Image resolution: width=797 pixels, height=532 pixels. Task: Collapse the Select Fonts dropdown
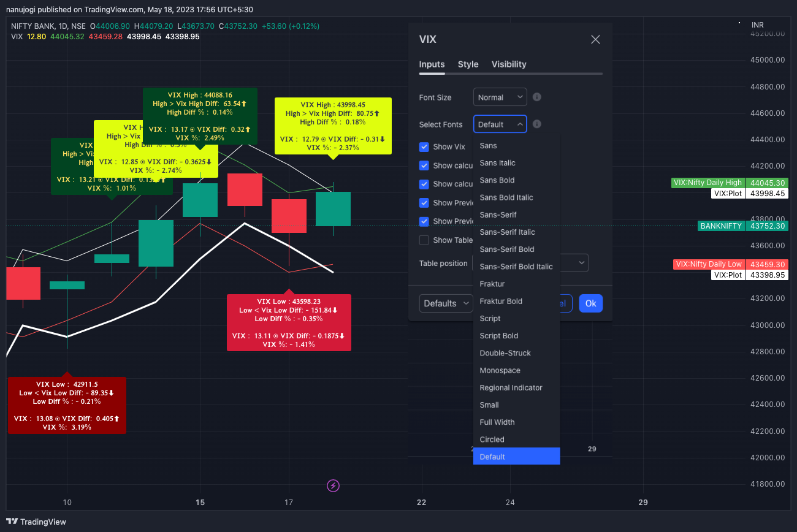500,124
